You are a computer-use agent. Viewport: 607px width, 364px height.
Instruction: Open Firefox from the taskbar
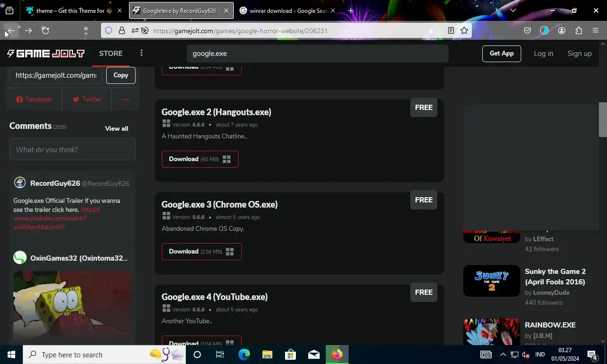337,355
